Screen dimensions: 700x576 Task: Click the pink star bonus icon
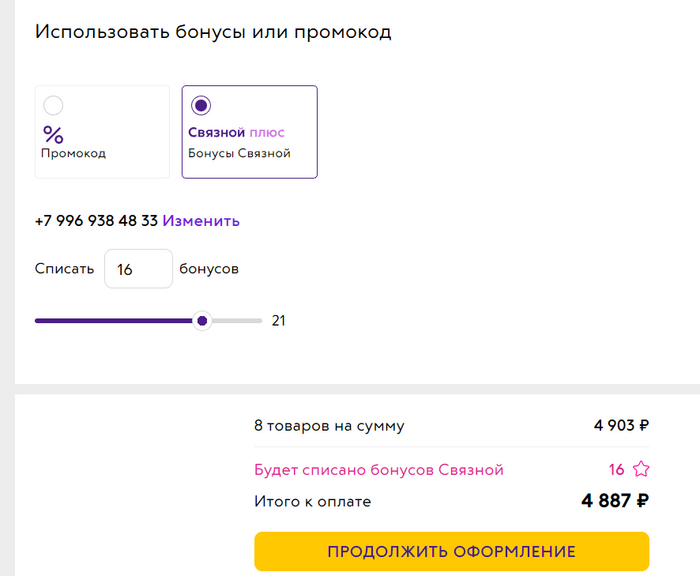(x=641, y=469)
